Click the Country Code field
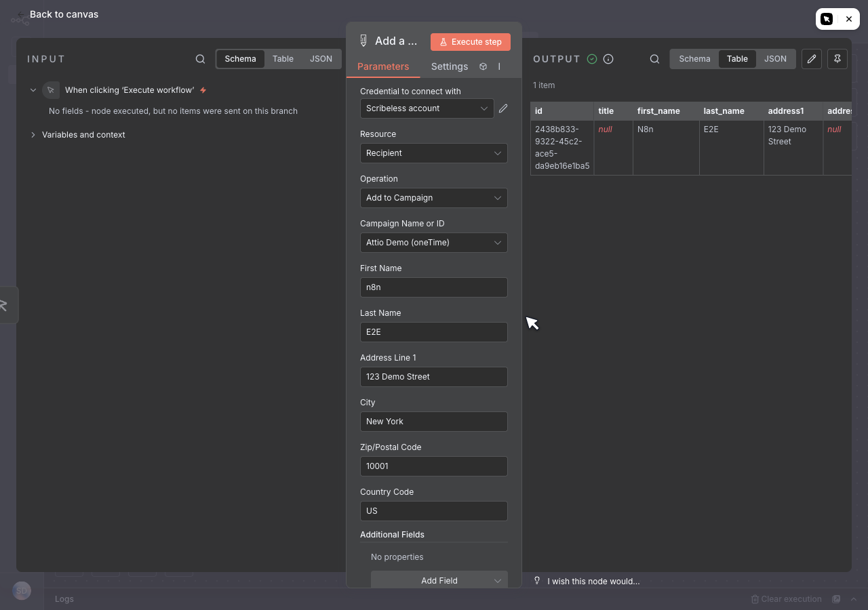This screenshot has width=868, height=610. [434, 511]
